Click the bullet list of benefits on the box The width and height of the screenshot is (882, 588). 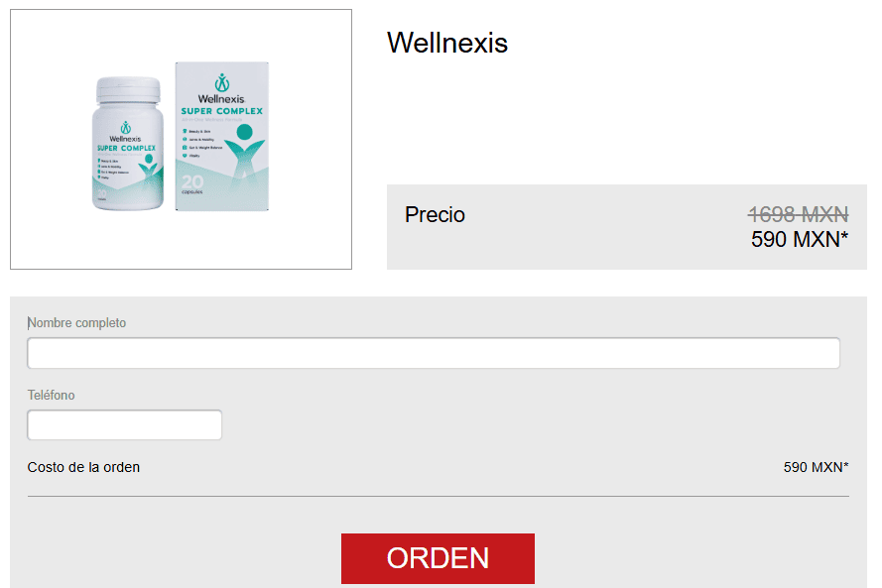coord(202,144)
